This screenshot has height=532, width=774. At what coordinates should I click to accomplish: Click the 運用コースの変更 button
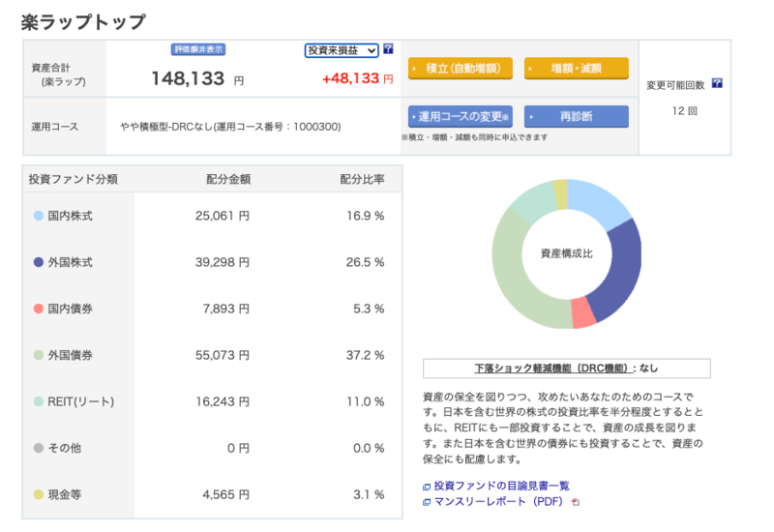pos(461,116)
